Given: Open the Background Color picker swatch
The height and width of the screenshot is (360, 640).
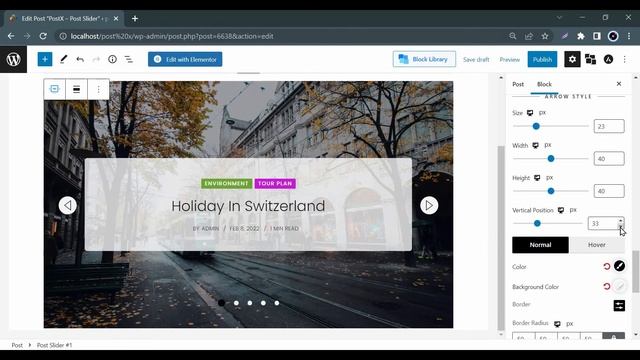Looking at the screenshot, I should coord(619,286).
